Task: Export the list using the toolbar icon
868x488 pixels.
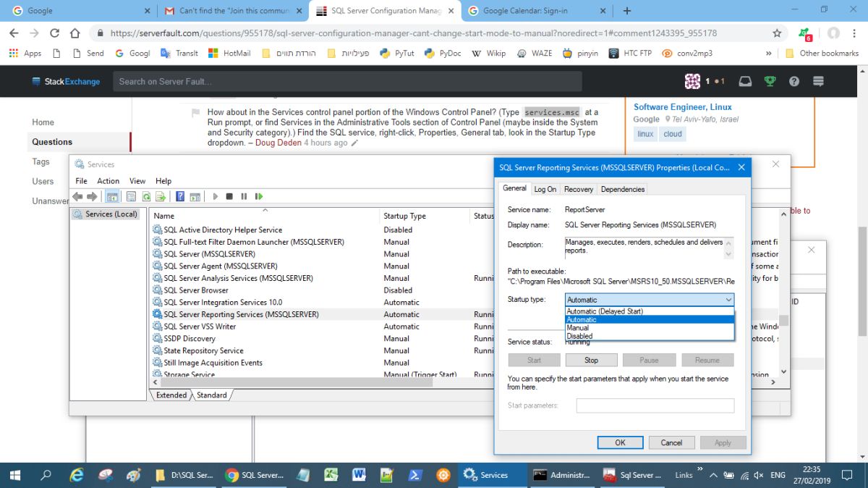Action: pos(161,196)
